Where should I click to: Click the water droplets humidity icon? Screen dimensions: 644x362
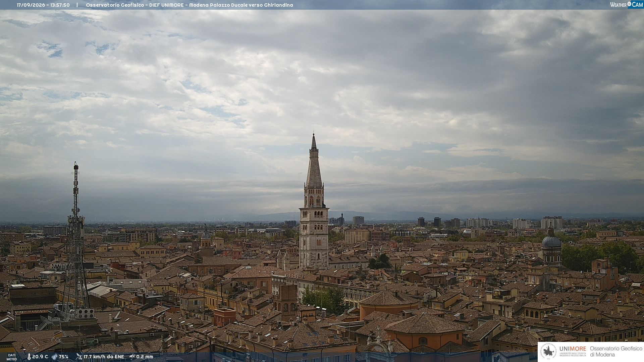[x=54, y=357]
